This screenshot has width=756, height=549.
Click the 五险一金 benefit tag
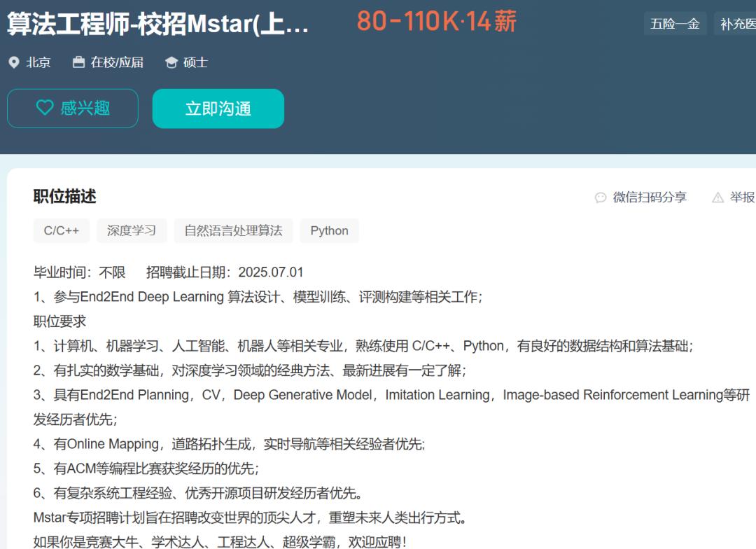(675, 24)
